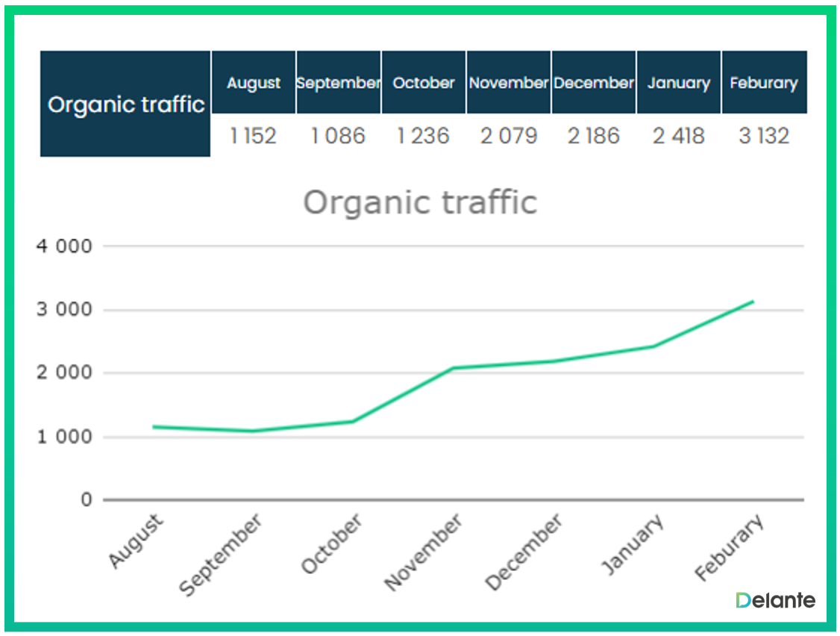Click the 4 000 y-axis label
Image resolution: width=840 pixels, height=636 pixels.
(64, 246)
